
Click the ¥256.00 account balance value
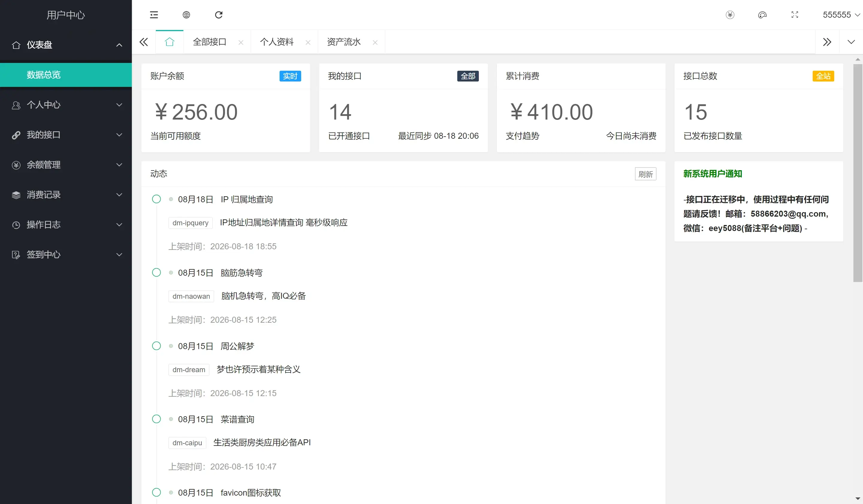coord(196,112)
